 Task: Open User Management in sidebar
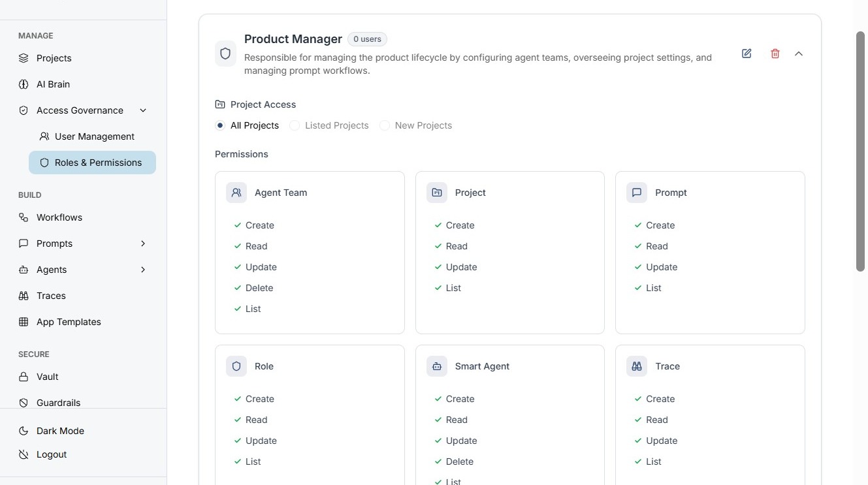(x=94, y=136)
